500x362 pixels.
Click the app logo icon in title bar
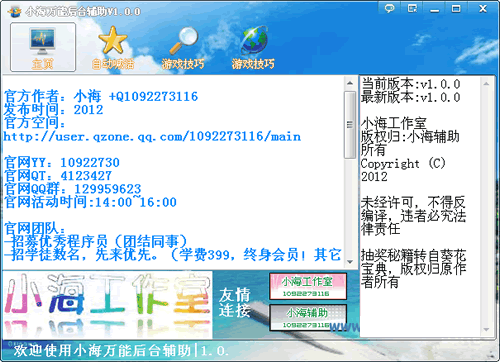coord(14,12)
